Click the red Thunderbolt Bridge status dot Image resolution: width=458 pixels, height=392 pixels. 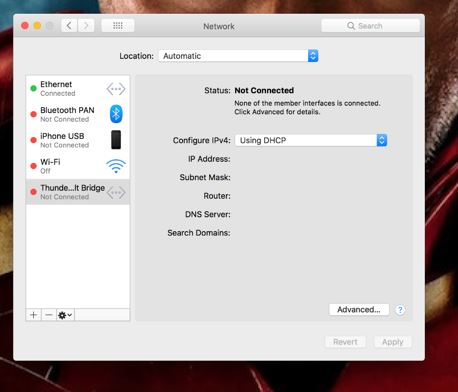(x=33, y=192)
